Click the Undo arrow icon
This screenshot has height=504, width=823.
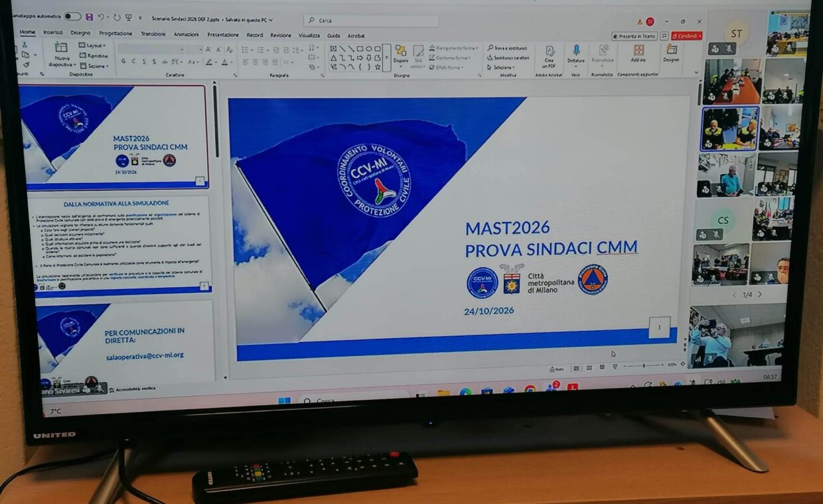pos(102,17)
